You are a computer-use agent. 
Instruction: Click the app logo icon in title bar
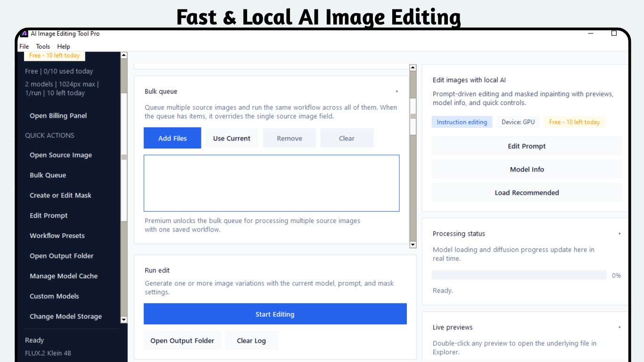tap(25, 33)
